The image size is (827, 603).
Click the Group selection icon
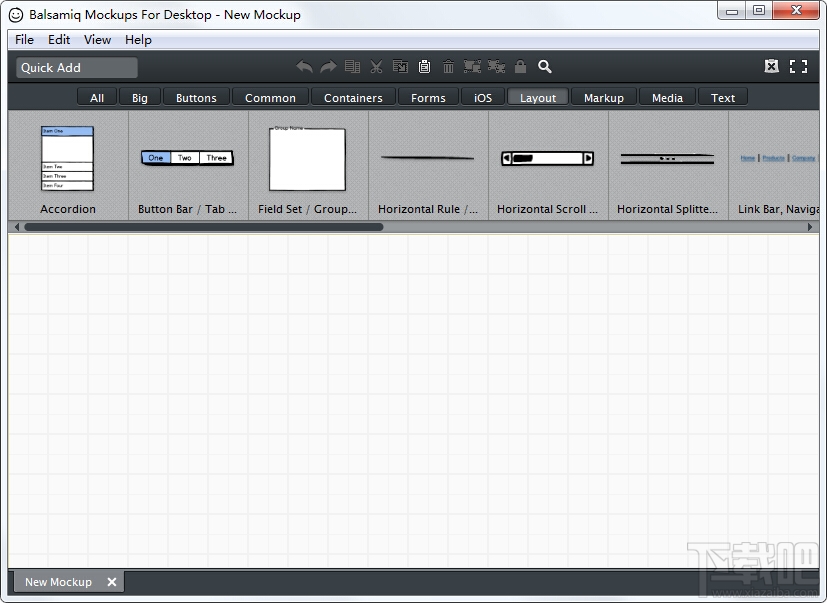[472, 67]
